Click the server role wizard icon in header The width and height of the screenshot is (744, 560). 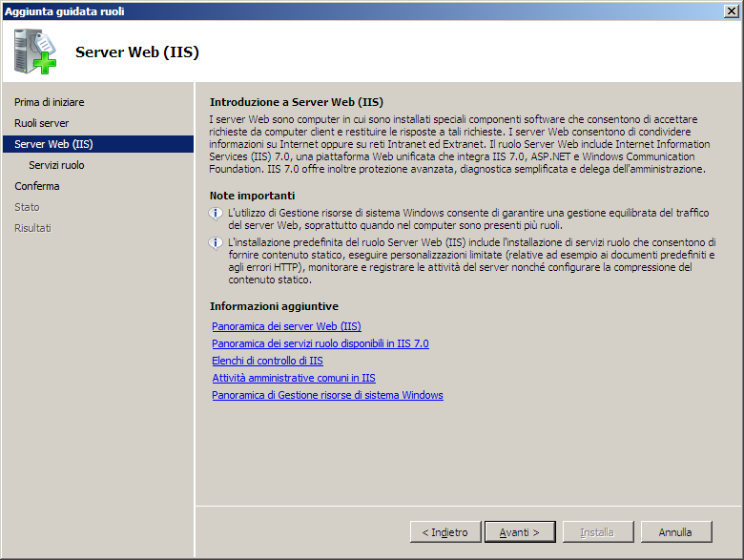pos(35,52)
